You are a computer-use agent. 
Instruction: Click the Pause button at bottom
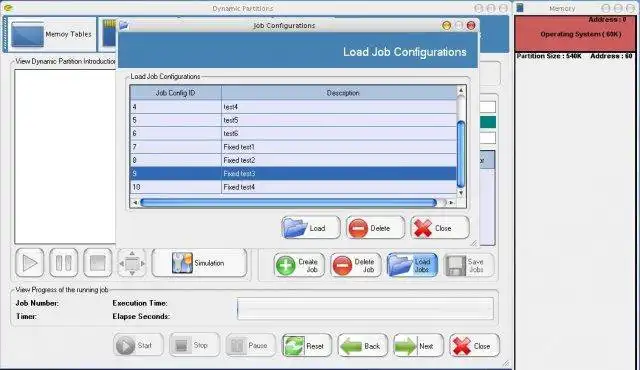250,346
